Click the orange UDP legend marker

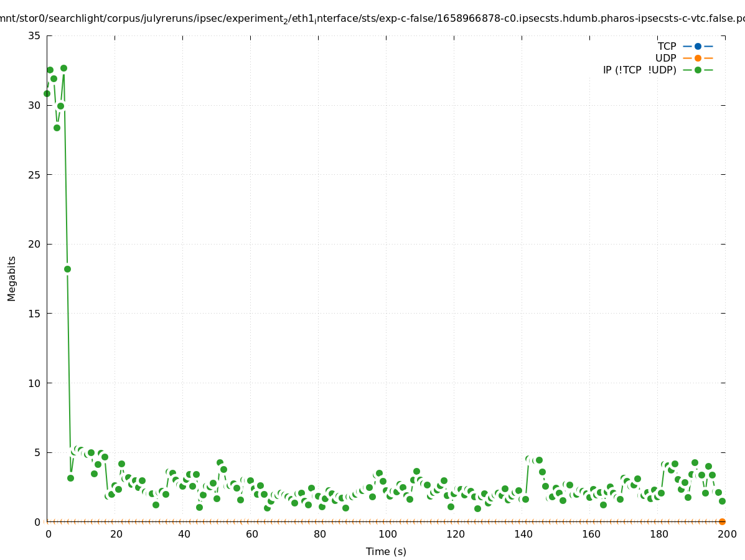click(x=698, y=58)
